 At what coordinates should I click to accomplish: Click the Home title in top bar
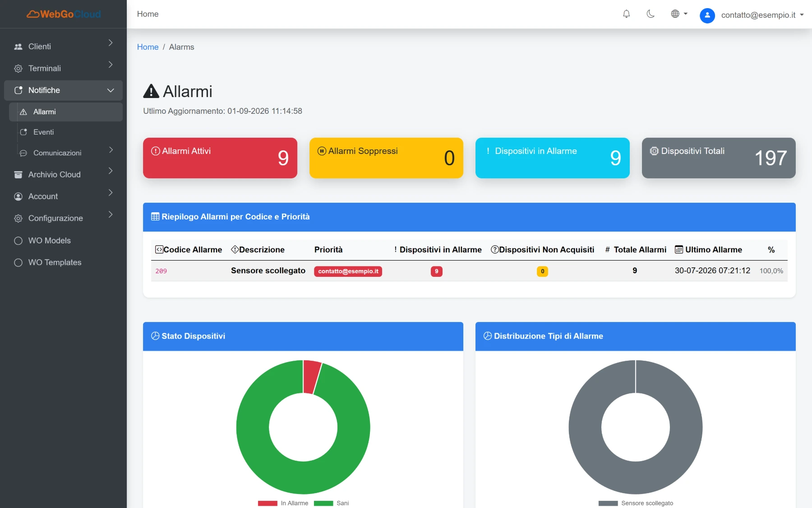[148, 14]
